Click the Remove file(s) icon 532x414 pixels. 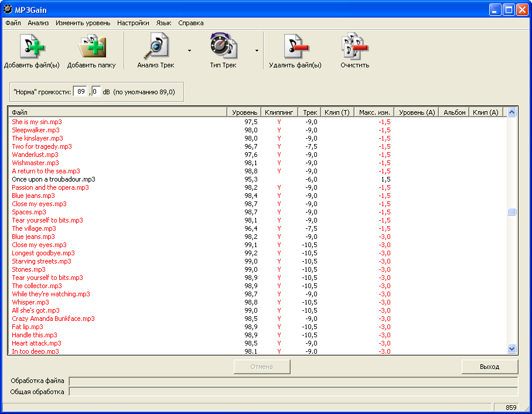tap(295, 48)
